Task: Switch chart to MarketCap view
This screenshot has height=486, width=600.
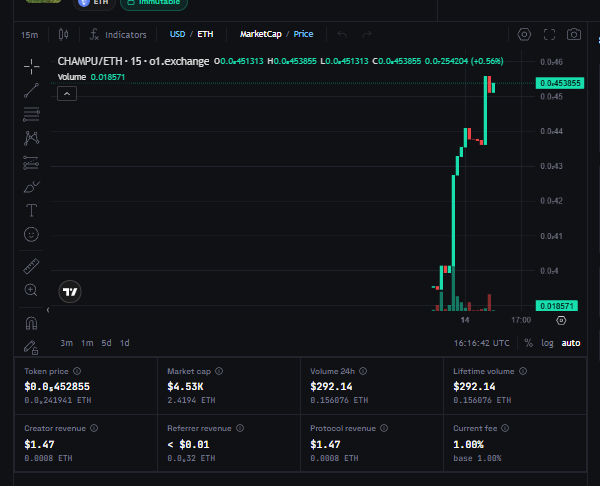Action: [261, 34]
